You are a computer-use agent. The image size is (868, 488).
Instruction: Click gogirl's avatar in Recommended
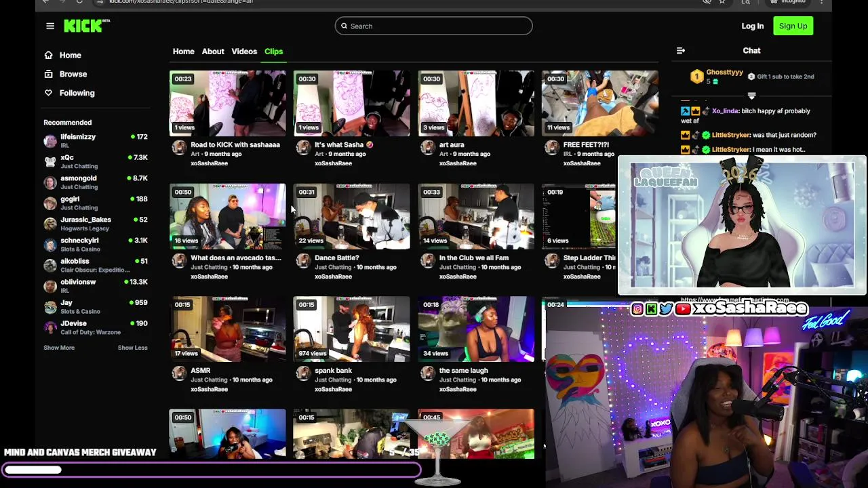point(50,203)
